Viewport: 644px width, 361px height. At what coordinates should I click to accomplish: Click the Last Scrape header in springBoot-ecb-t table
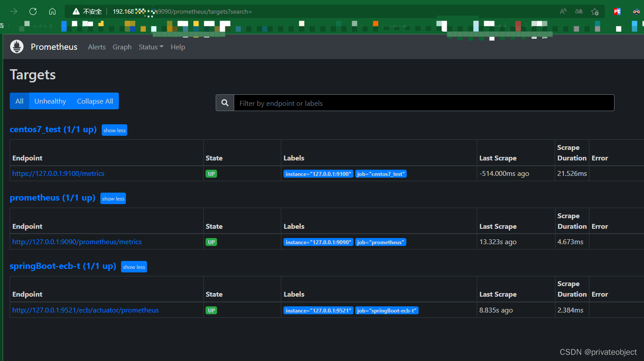tap(498, 294)
